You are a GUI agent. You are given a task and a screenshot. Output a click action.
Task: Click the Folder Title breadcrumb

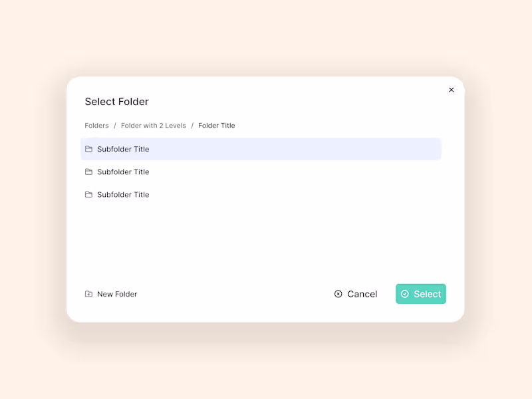click(x=217, y=126)
